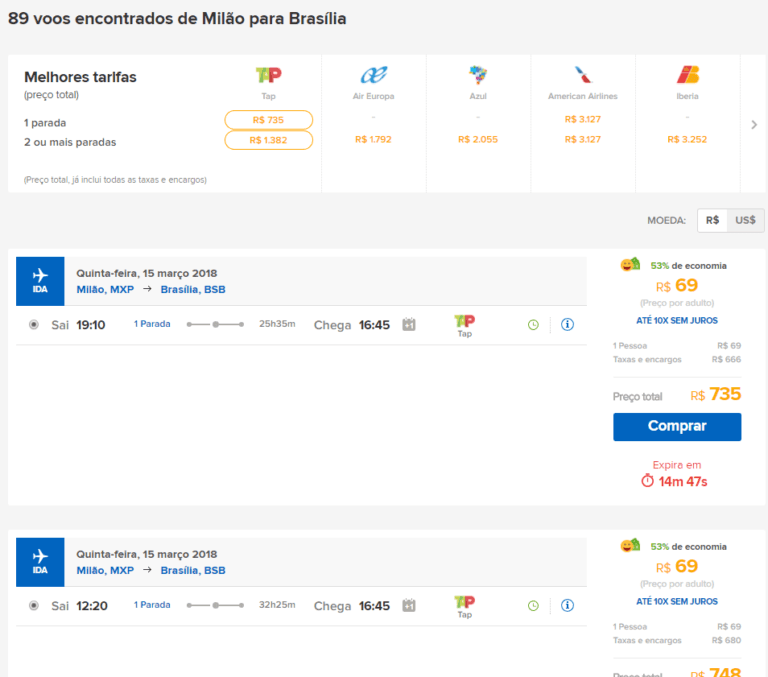Viewport: 768px width, 677px height.
Task: Click Air Europa fare R$ 1.792
Action: 373,140
